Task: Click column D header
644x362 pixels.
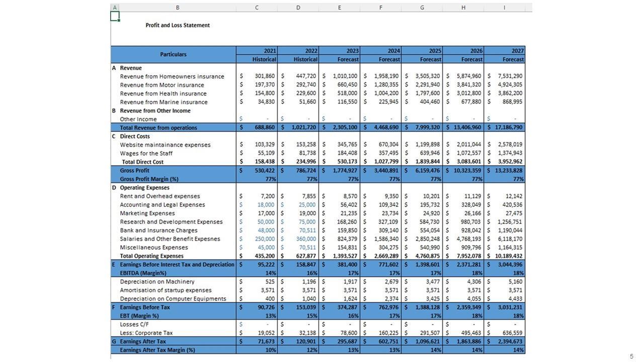Action: (298, 8)
